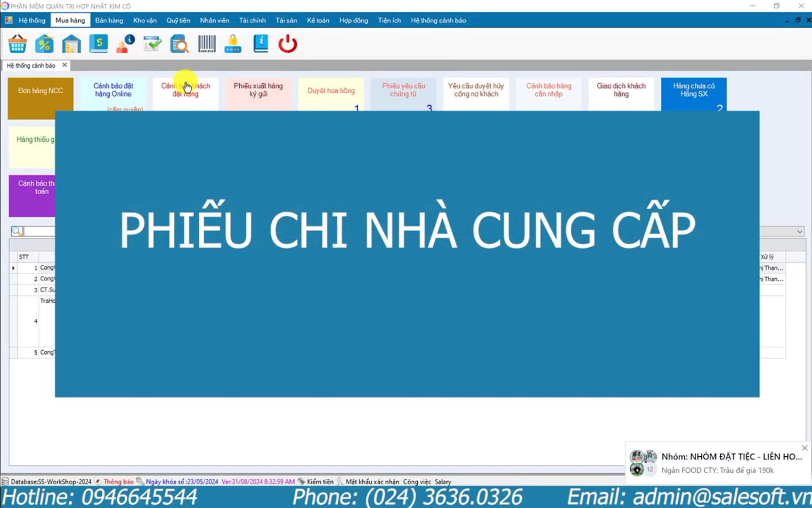Screen dimensions: 812x508
Task: Open the padlock password icon
Action: pyautogui.click(x=233, y=44)
